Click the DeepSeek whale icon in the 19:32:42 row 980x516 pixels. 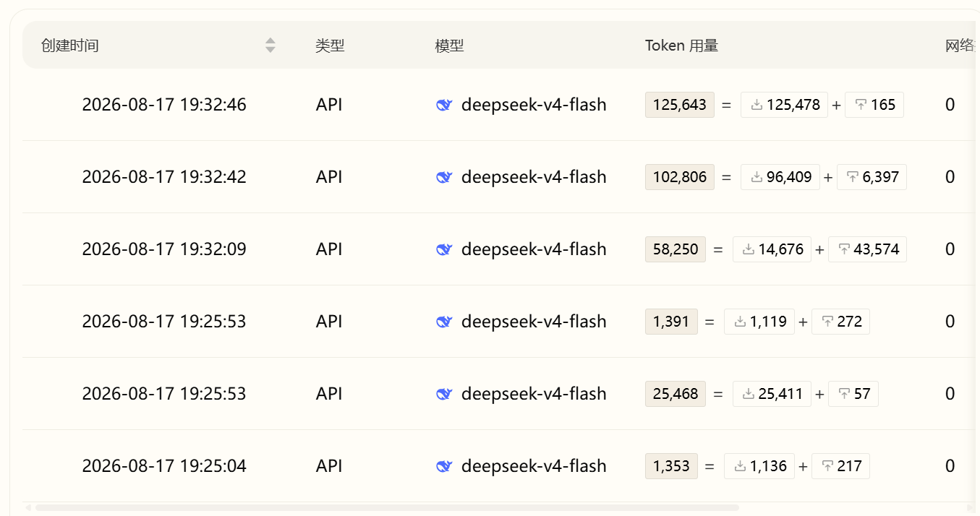444,178
